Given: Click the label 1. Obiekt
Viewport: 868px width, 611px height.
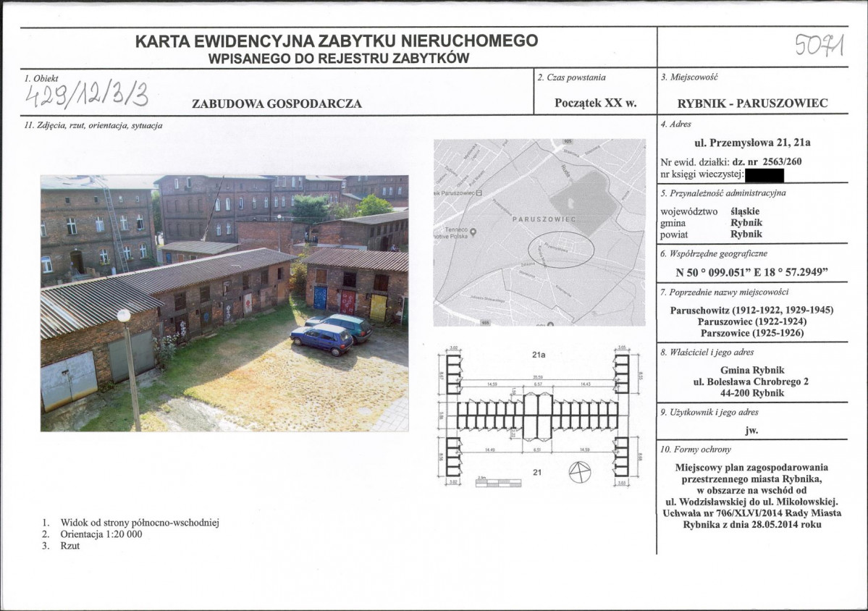Looking at the screenshot, I should click(41, 79).
